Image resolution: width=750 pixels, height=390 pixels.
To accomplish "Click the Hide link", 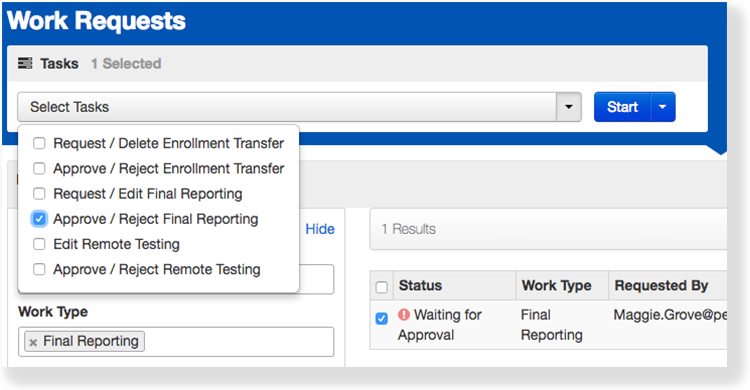I will pyautogui.click(x=320, y=229).
